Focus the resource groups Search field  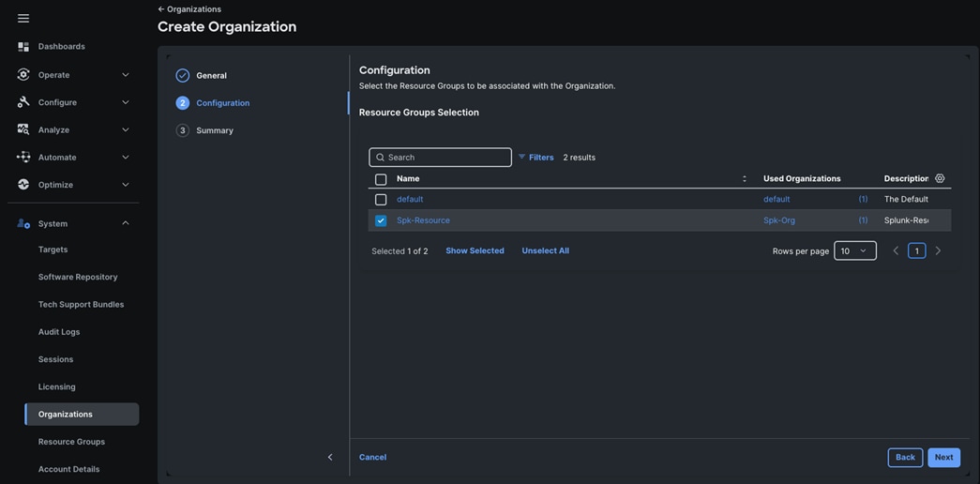tap(440, 158)
